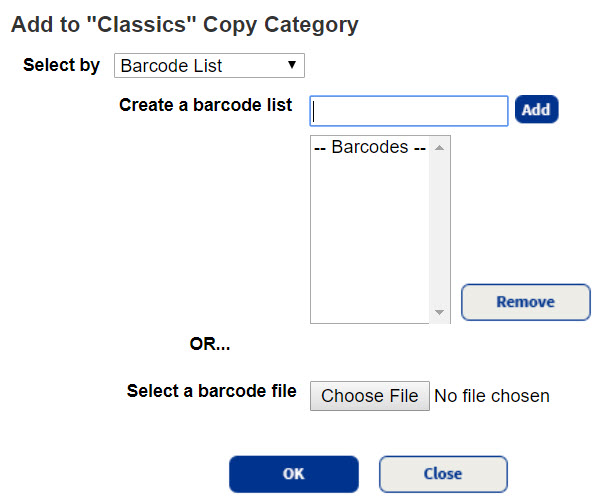Click the barcode list scroll up arrow
The width and height of the screenshot is (615, 503).
[440, 147]
